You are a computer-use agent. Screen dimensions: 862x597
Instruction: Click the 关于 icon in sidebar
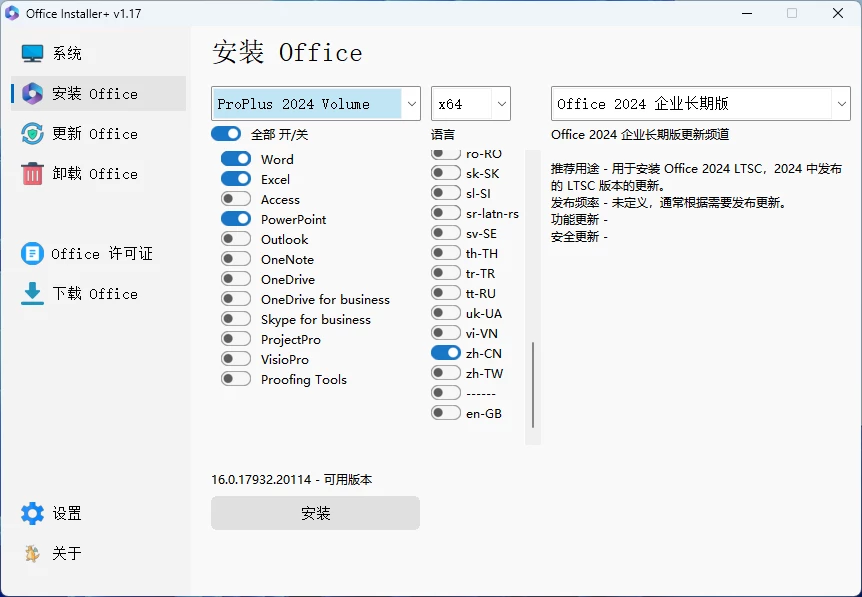coord(33,554)
